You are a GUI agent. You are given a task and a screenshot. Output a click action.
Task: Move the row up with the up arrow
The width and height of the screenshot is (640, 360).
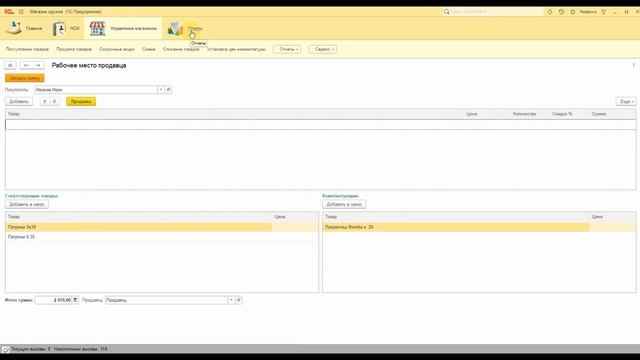click(x=44, y=101)
